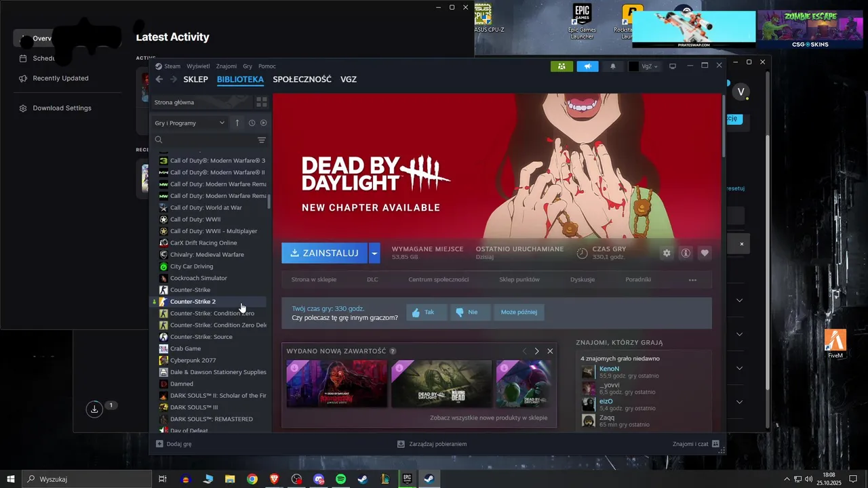The height and width of the screenshot is (488, 868).
Task: Open Discord from the taskbar
Action: point(319,479)
